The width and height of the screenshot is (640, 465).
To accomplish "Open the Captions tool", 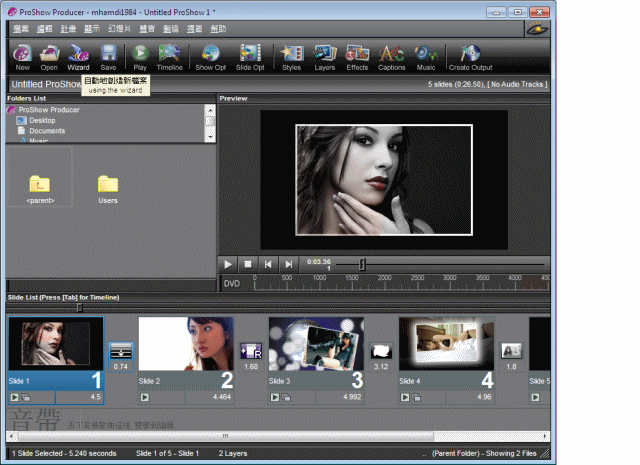I will [x=392, y=58].
